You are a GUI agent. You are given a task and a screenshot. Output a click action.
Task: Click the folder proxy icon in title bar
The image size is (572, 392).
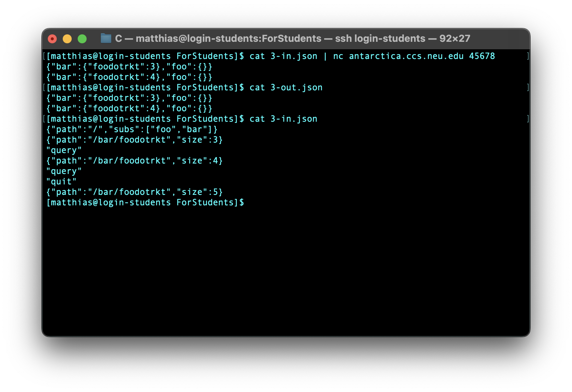click(x=106, y=38)
